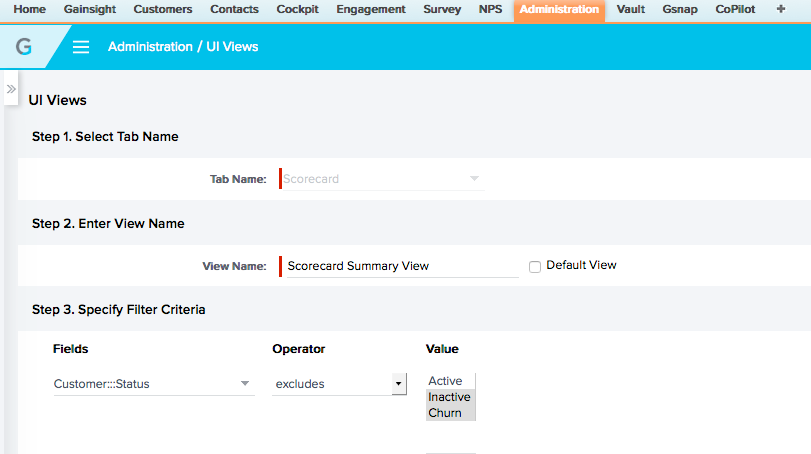Click the UI Views page title
The width and height of the screenshot is (811, 454).
click(x=57, y=100)
